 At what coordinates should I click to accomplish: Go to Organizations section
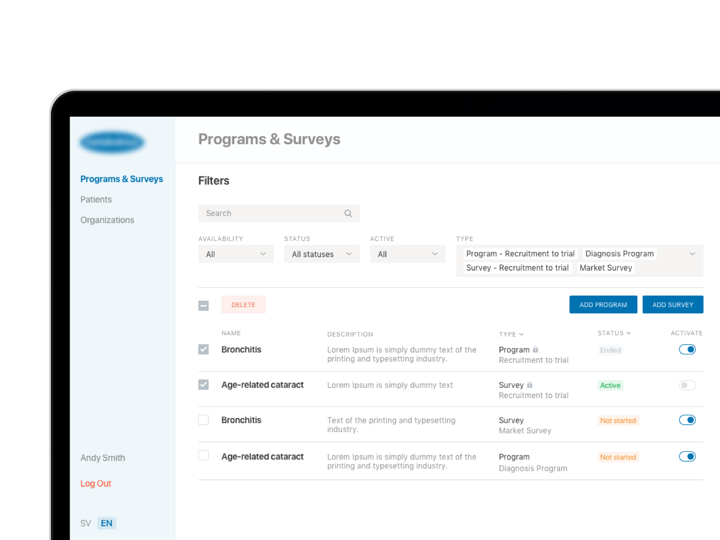coord(107,220)
